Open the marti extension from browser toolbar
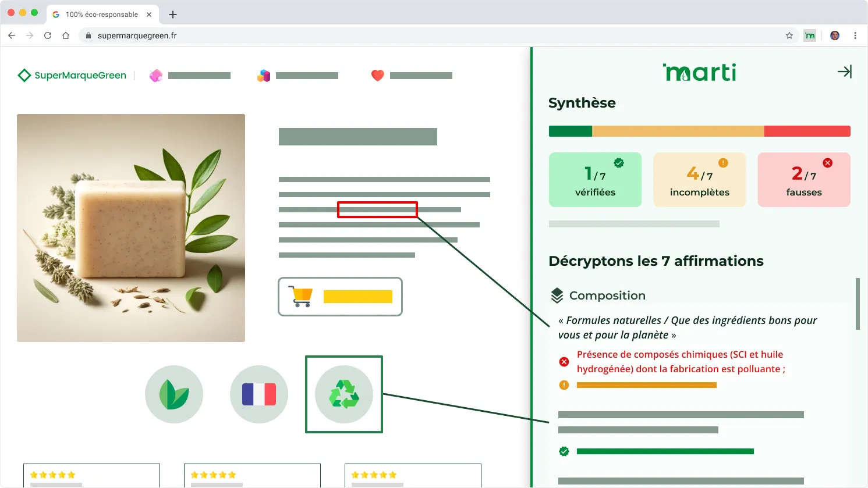 click(x=810, y=35)
